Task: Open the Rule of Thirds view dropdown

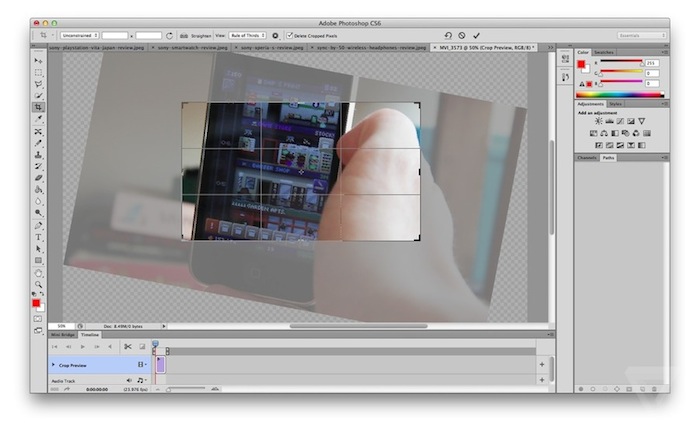Action: [247, 35]
